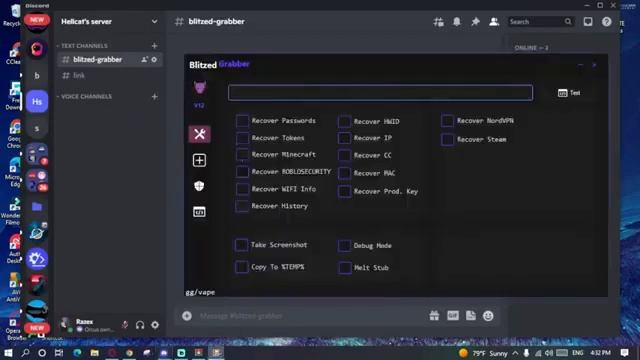
Task: Open the sticker picker icon
Action: pos(471,316)
